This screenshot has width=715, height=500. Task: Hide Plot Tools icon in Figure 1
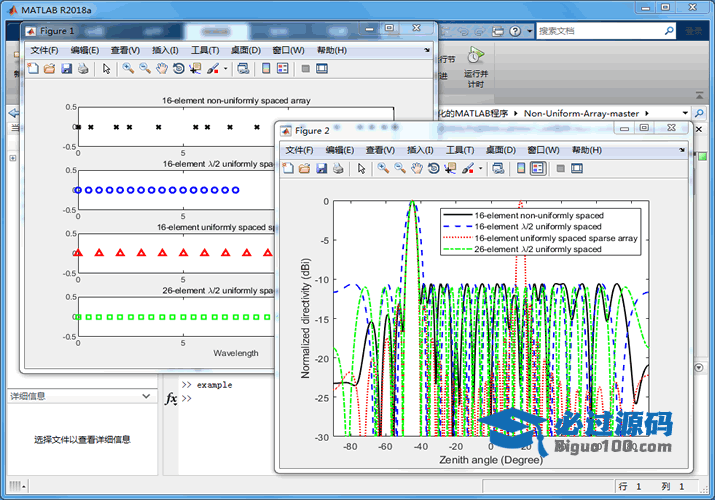306,69
